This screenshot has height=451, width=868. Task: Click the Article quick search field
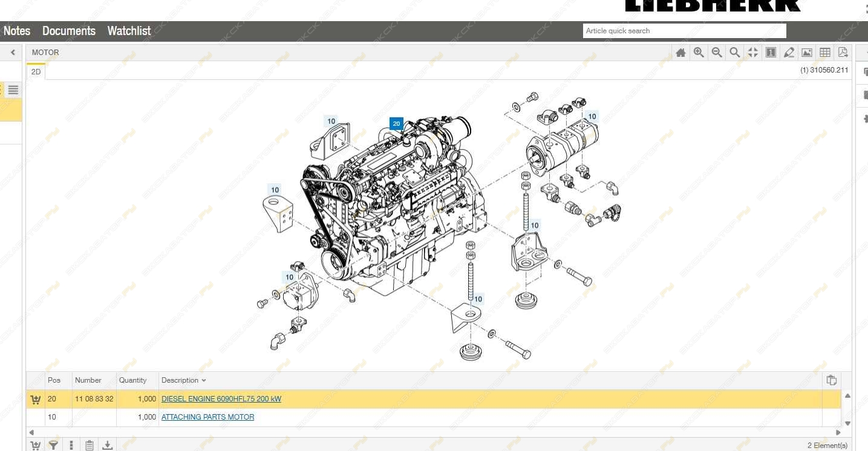coord(685,31)
